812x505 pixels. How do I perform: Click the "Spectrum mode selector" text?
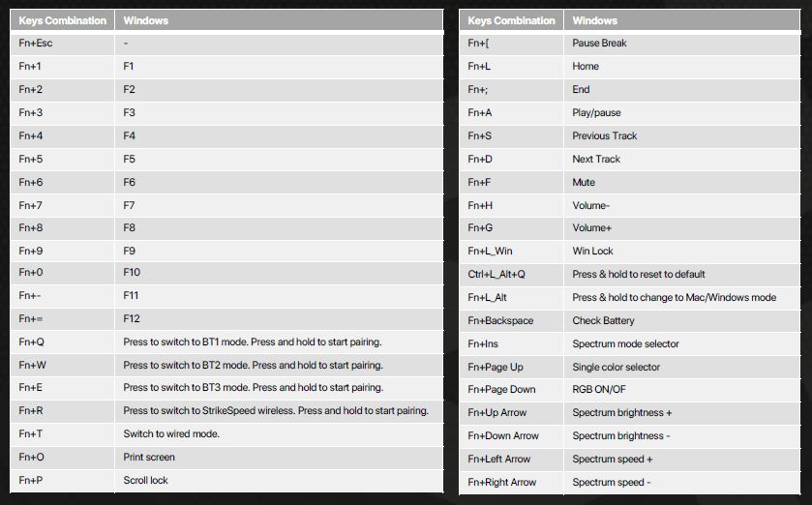pos(625,344)
